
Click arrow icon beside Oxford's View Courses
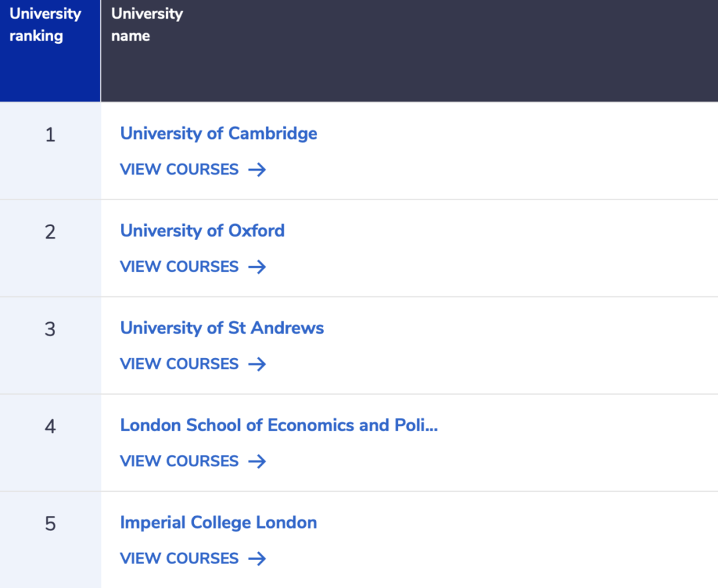(x=257, y=267)
